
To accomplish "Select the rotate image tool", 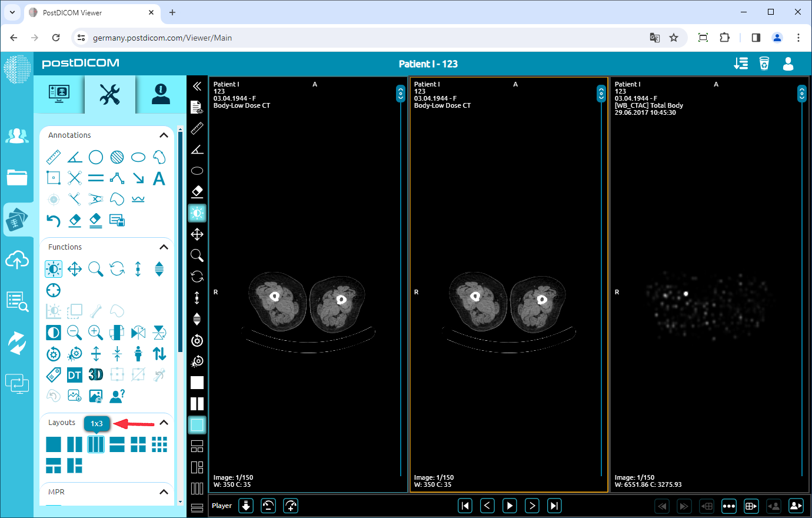I will (117, 268).
